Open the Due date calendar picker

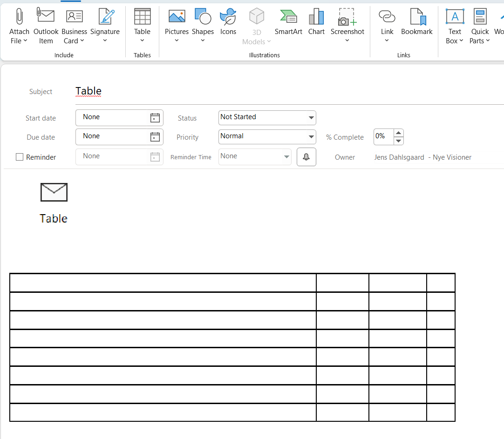[155, 137]
